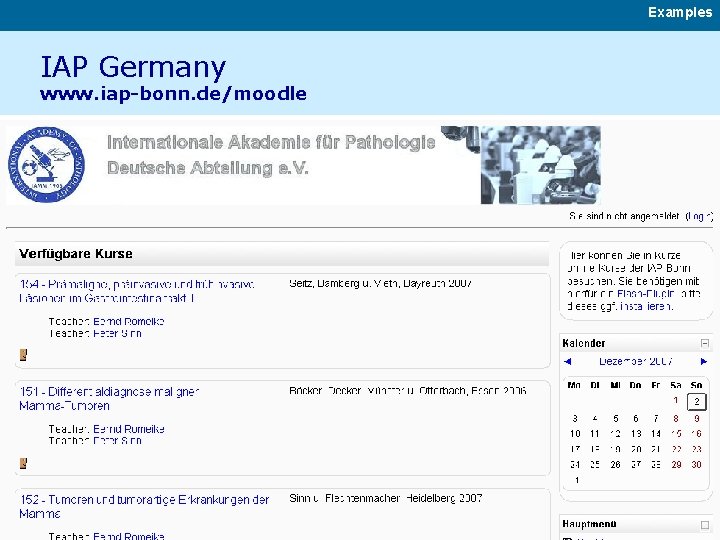Click the IAP round logo emblem

coord(46,164)
